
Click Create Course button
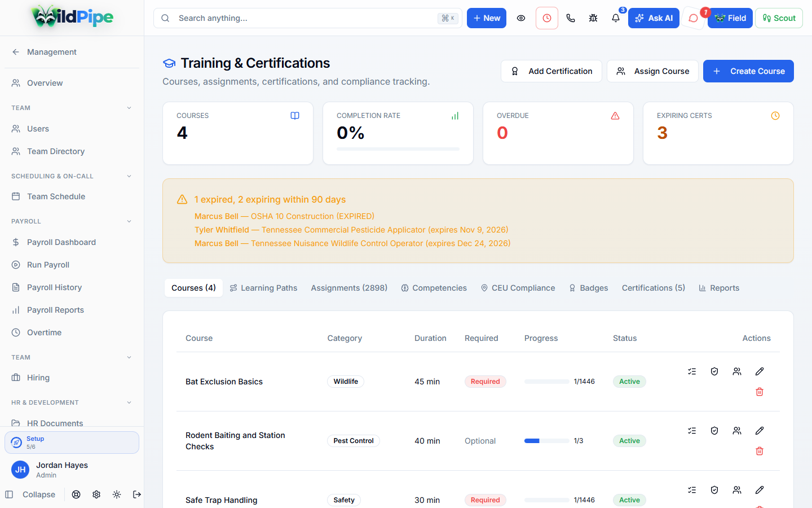coord(748,71)
